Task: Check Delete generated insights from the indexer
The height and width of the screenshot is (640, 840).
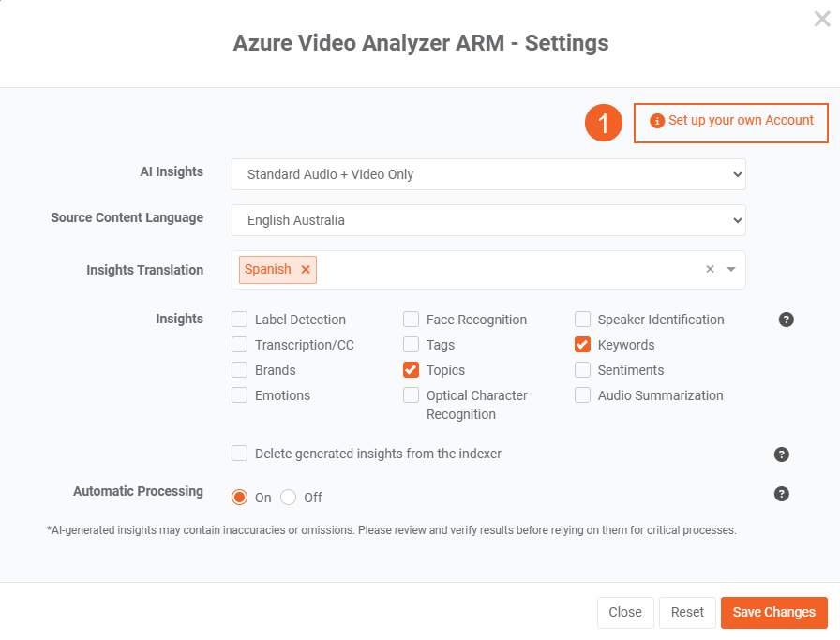Action: click(240, 454)
